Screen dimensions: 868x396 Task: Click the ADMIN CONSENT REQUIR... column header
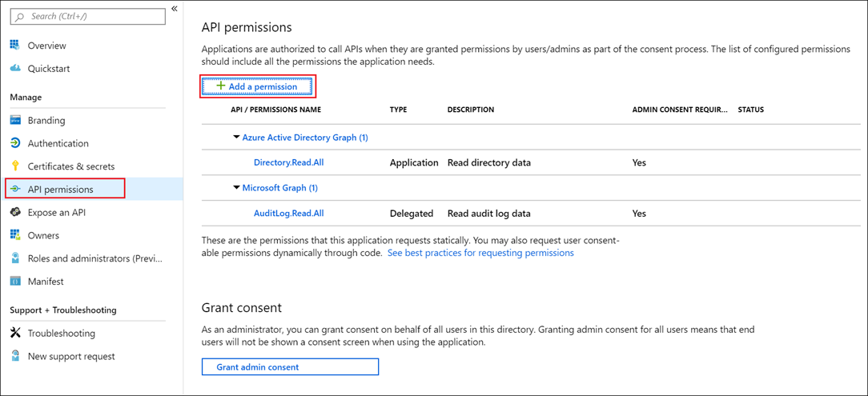(x=681, y=110)
